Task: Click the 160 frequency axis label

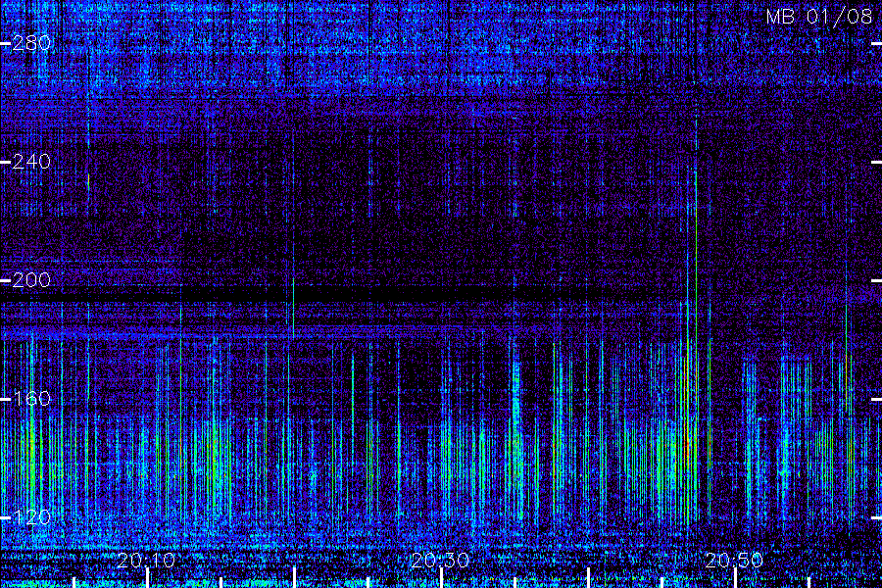Action: tap(31, 399)
